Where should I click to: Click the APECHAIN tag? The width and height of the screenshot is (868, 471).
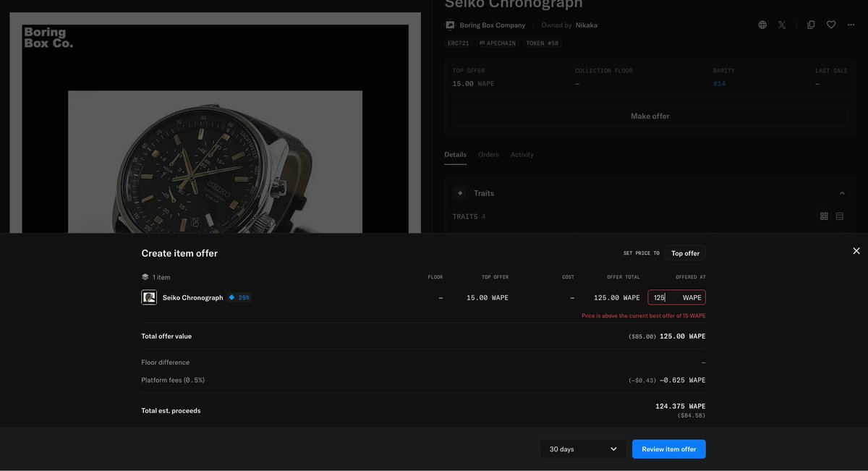498,43
